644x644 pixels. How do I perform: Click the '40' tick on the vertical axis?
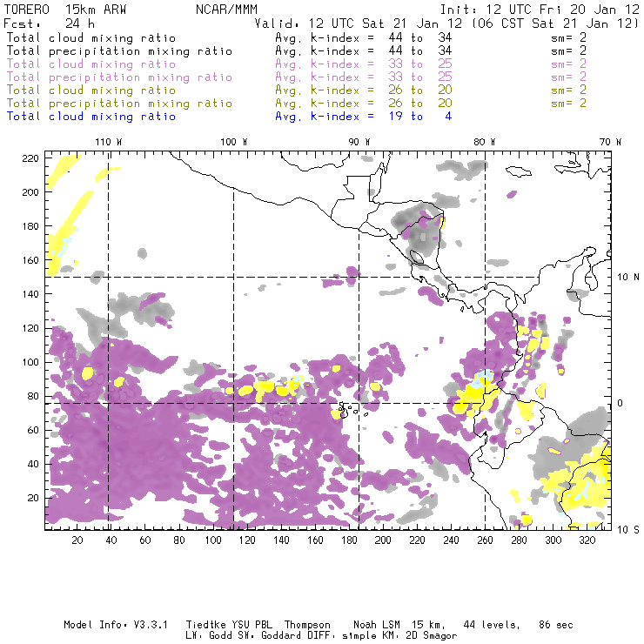coord(33,464)
